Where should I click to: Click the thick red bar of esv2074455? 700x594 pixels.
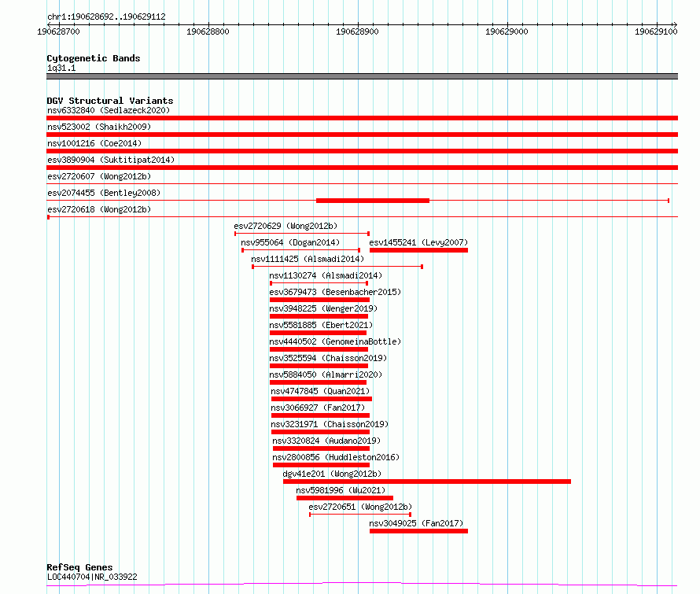[x=373, y=201]
